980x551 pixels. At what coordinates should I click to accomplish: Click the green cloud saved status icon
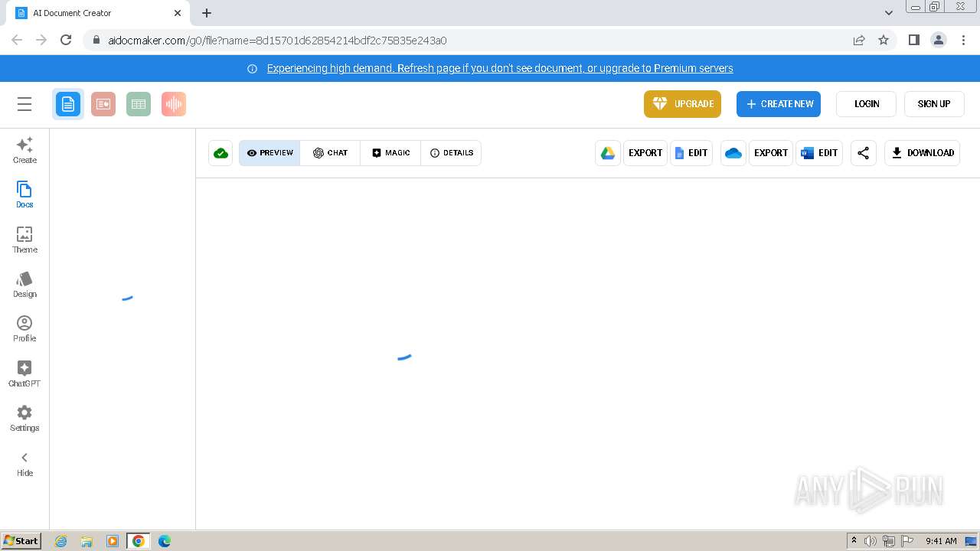click(x=220, y=153)
